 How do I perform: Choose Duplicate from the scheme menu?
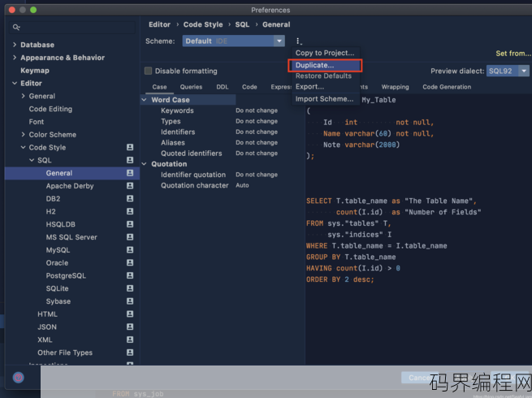point(325,65)
